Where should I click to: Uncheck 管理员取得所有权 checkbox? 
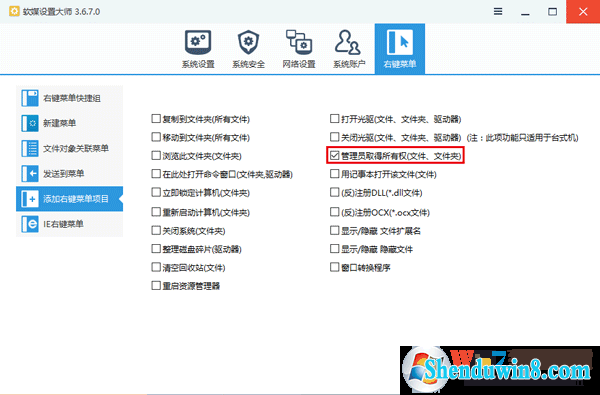[x=334, y=155]
